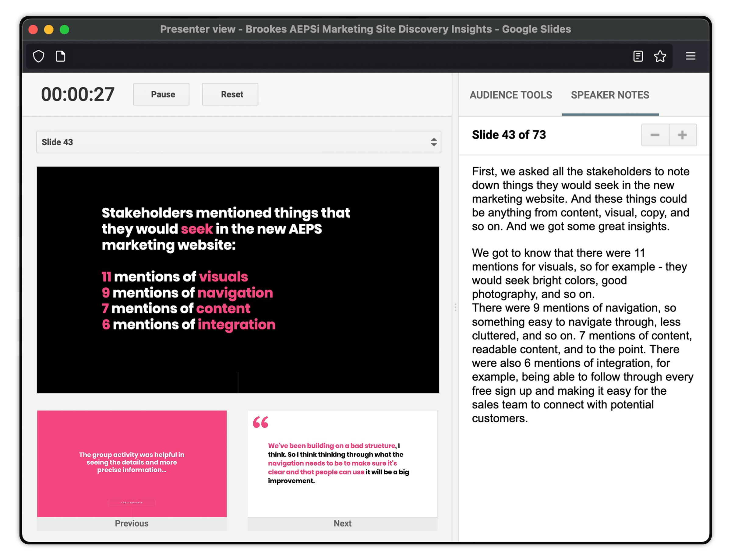Open the Slide 43 selector dropdown
The width and height of the screenshot is (731, 560).
click(239, 142)
